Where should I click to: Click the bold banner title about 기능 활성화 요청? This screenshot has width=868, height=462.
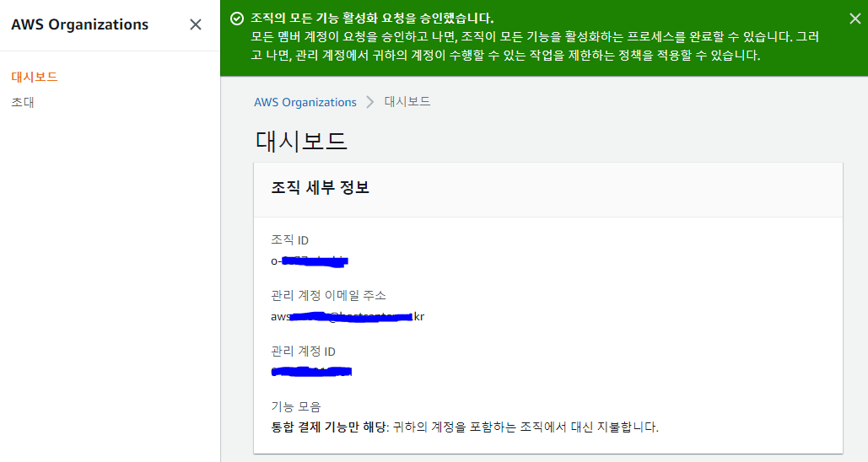[373, 18]
